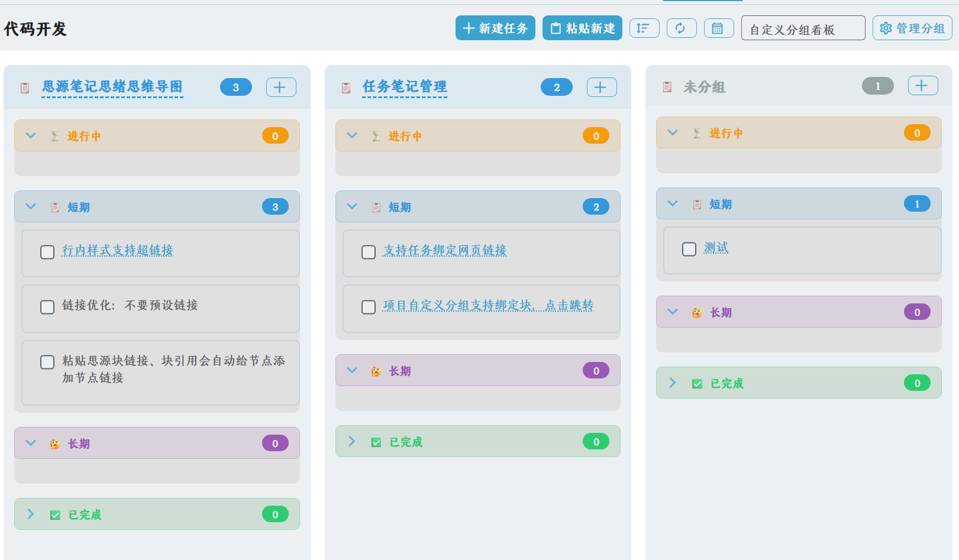Add task to 任务笔记管理 with plus icon
Image resolution: width=959 pixels, height=560 pixels.
(601, 88)
